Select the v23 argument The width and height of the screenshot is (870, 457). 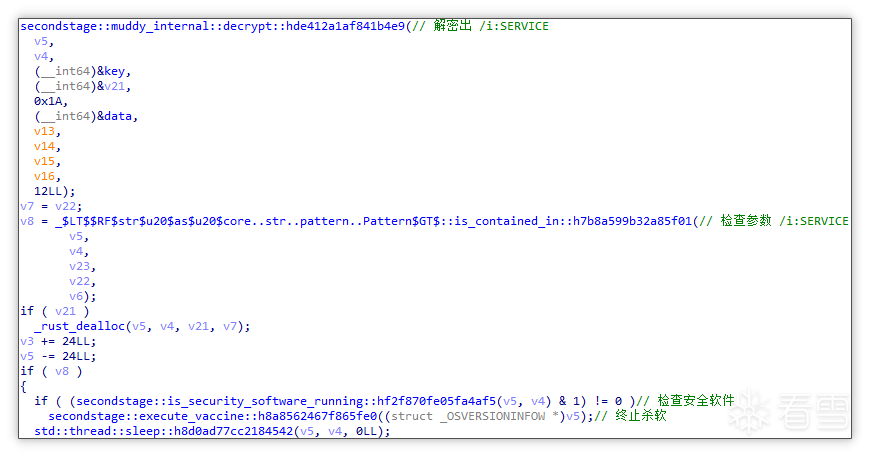(x=79, y=266)
